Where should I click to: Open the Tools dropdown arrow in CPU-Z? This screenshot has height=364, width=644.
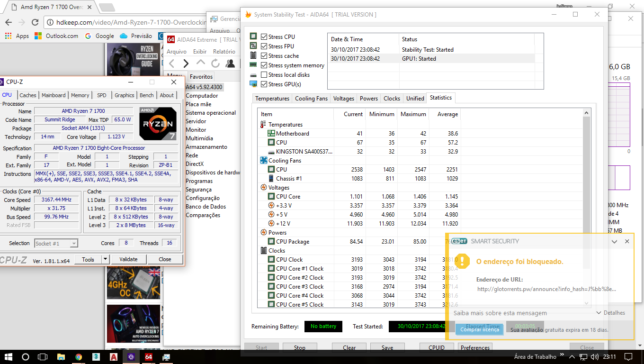105,259
